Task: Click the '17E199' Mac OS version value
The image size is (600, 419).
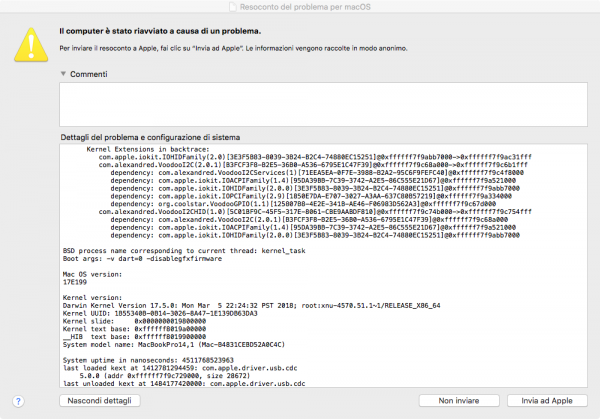Action: click(75, 282)
